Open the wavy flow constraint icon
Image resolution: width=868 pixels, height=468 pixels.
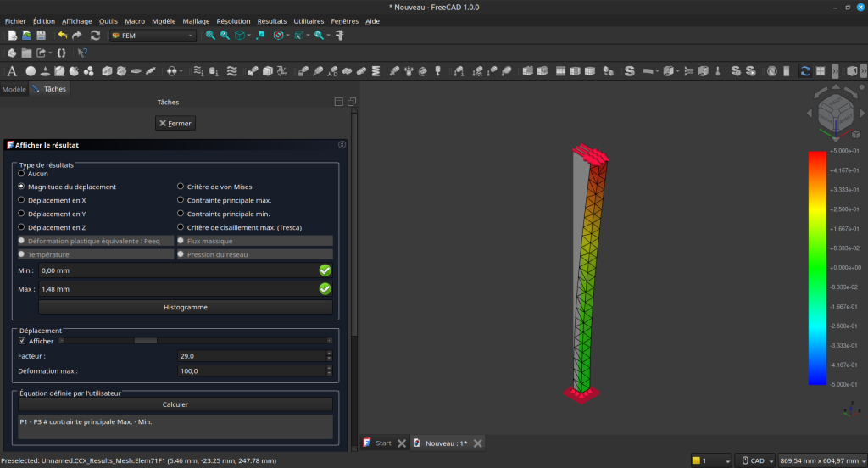(x=232, y=71)
